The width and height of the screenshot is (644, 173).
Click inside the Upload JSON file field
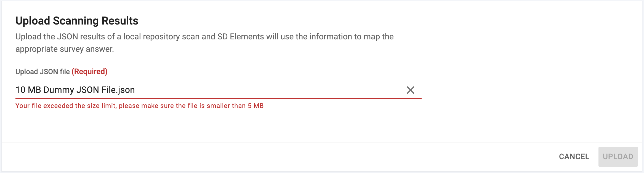click(193, 90)
